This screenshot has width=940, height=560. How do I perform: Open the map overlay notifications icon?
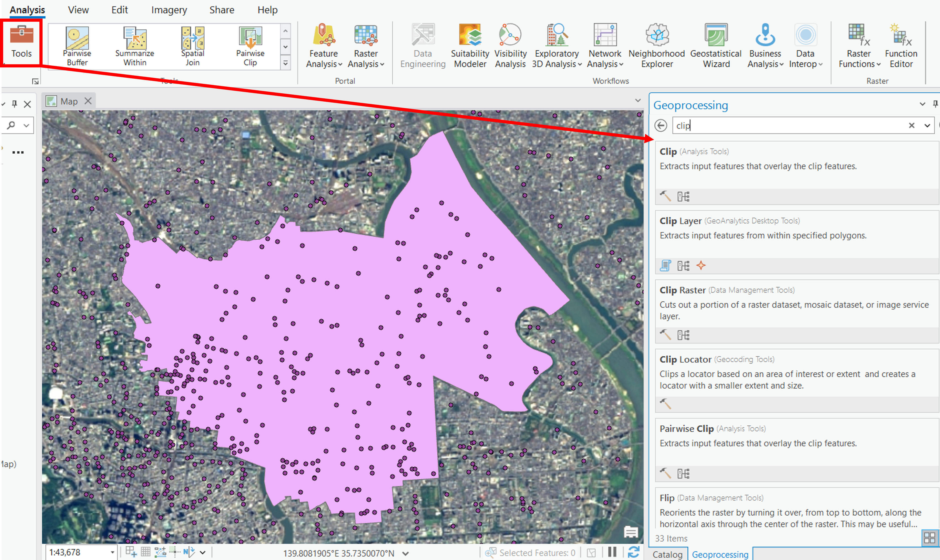click(x=631, y=532)
